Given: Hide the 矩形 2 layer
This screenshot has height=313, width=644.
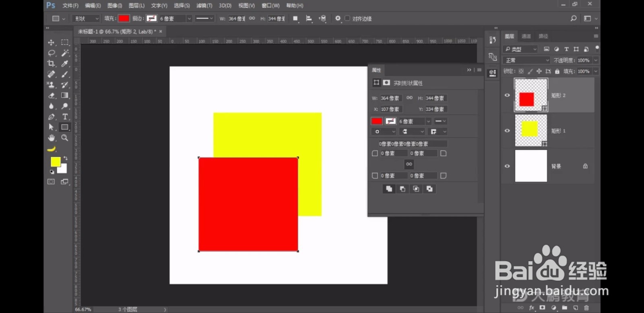Looking at the screenshot, I should pos(507,95).
